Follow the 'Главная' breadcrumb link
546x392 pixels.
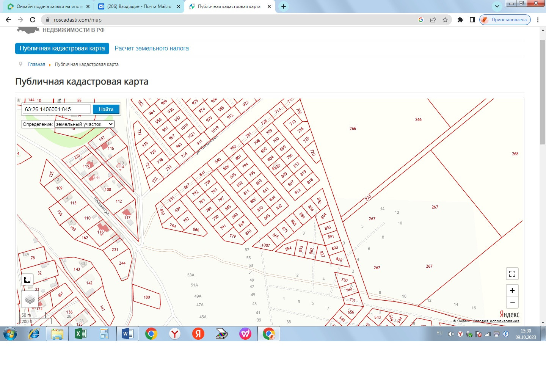[36, 64]
